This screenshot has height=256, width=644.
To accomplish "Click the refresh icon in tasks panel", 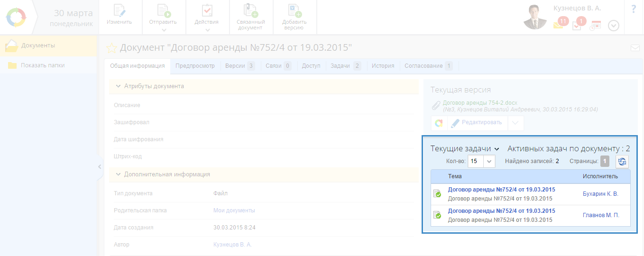I will click(x=622, y=162).
